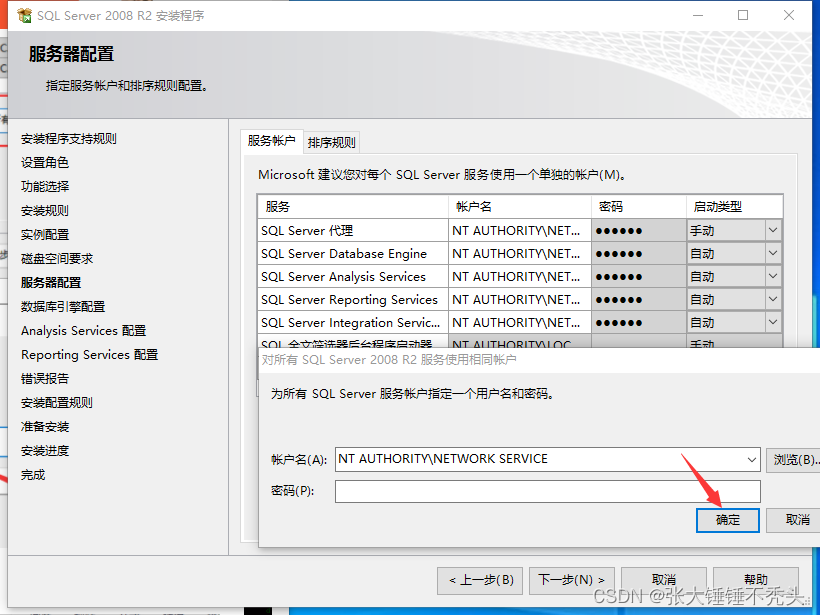This screenshot has width=820, height=615.
Task: Click the SQL Server Reporting Services service name
Action: click(x=349, y=300)
